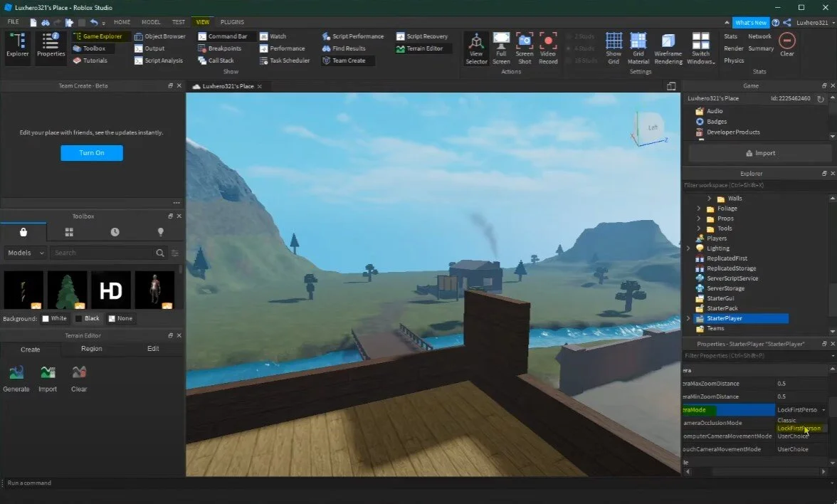This screenshot has width=837, height=504.
Task: Open Script Performance
Action: pyautogui.click(x=353, y=36)
